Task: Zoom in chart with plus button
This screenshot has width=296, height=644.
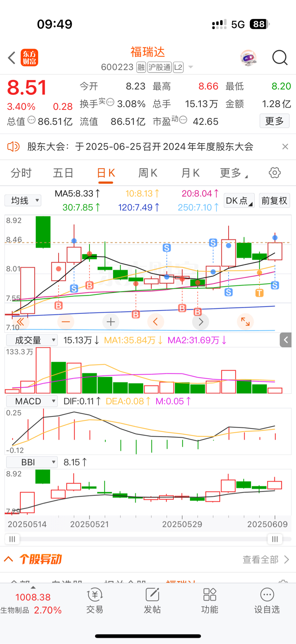Action: (111, 322)
